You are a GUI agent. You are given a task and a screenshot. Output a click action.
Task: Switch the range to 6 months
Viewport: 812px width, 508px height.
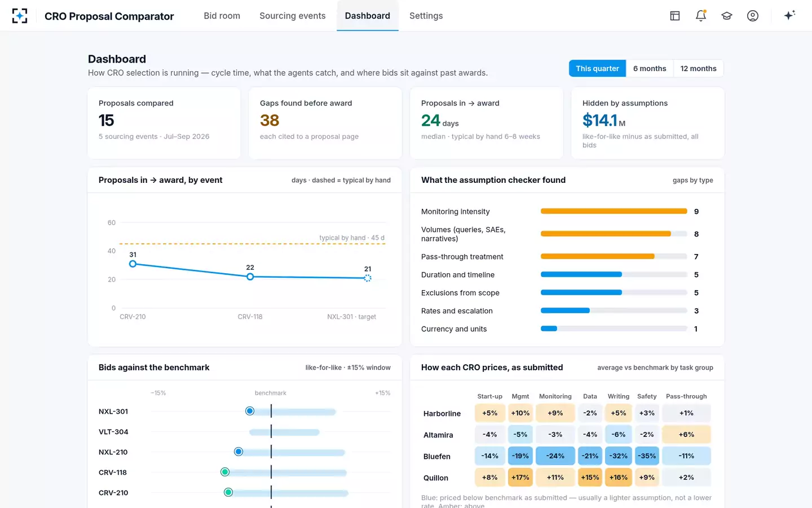pyautogui.click(x=650, y=68)
